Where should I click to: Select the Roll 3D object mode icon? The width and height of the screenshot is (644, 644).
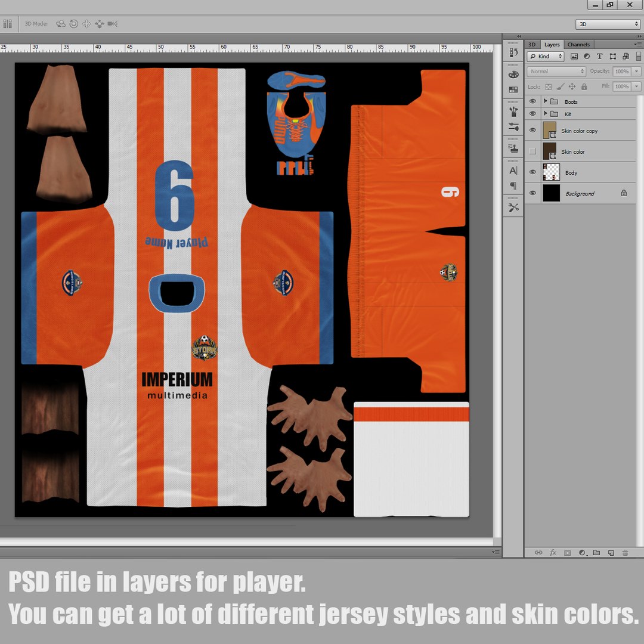pyautogui.click(x=73, y=24)
